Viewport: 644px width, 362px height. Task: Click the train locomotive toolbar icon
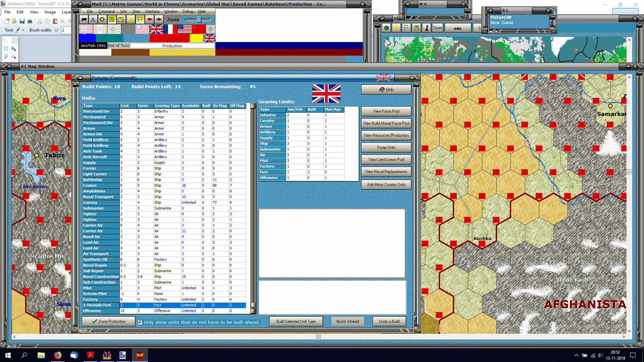[84, 19]
